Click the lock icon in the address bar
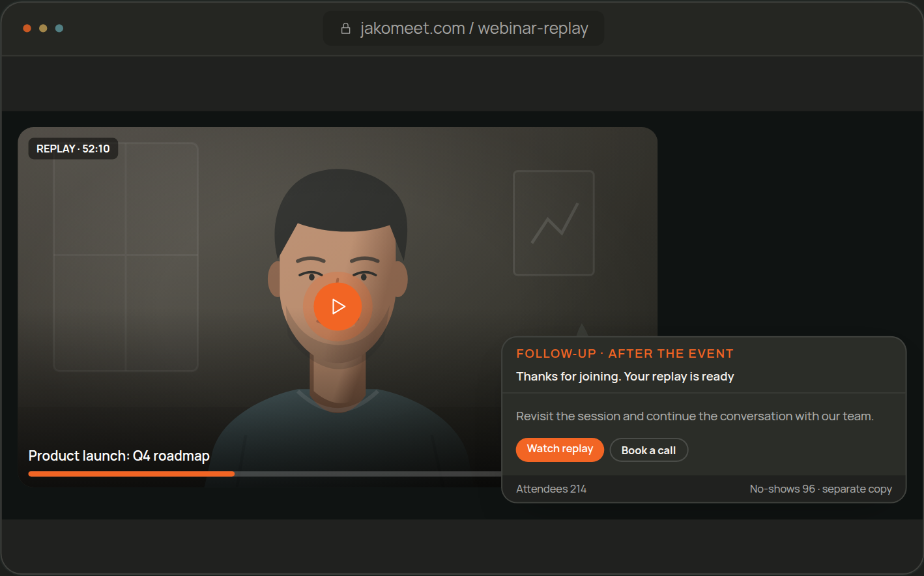The width and height of the screenshot is (924, 576). pyautogui.click(x=346, y=29)
